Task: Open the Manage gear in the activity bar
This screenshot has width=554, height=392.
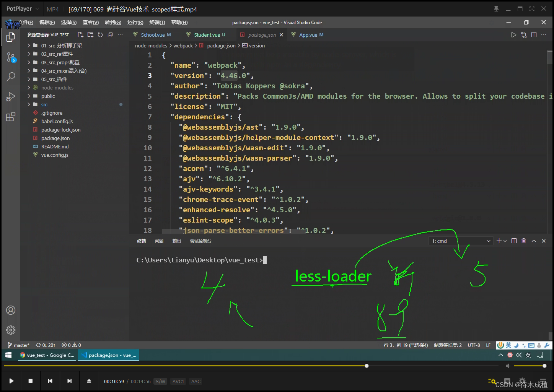Action: tap(11, 330)
